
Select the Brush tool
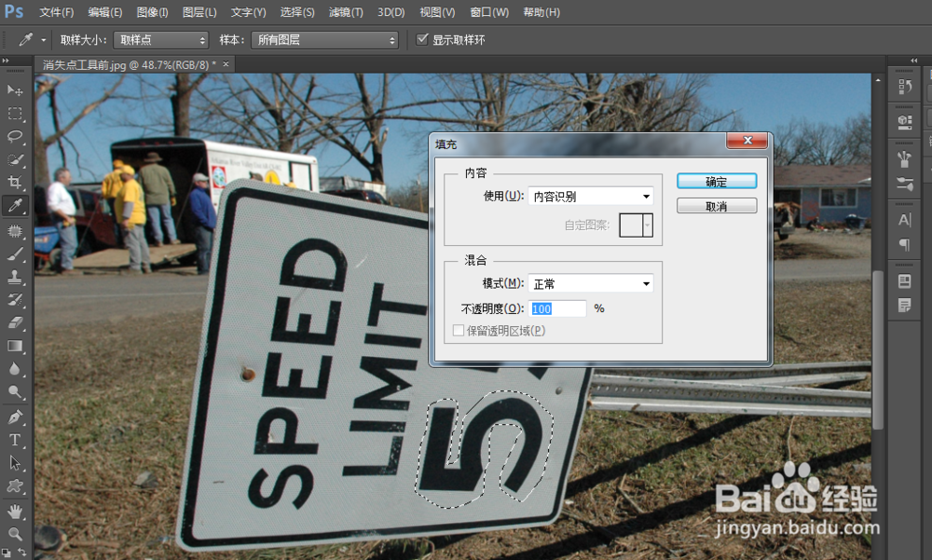point(15,253)
